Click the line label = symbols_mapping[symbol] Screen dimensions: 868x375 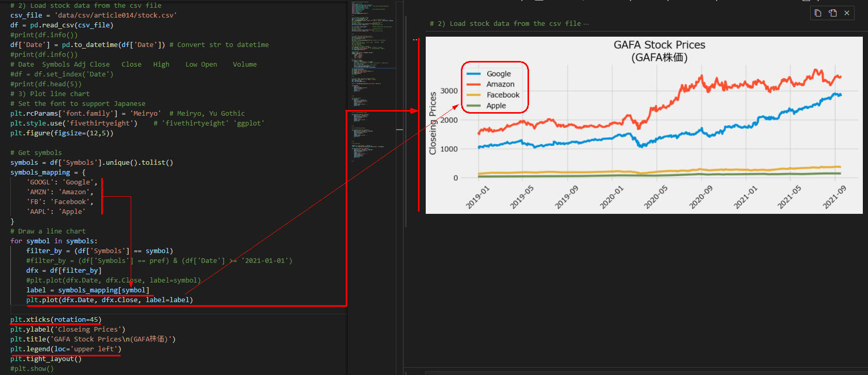88,290
